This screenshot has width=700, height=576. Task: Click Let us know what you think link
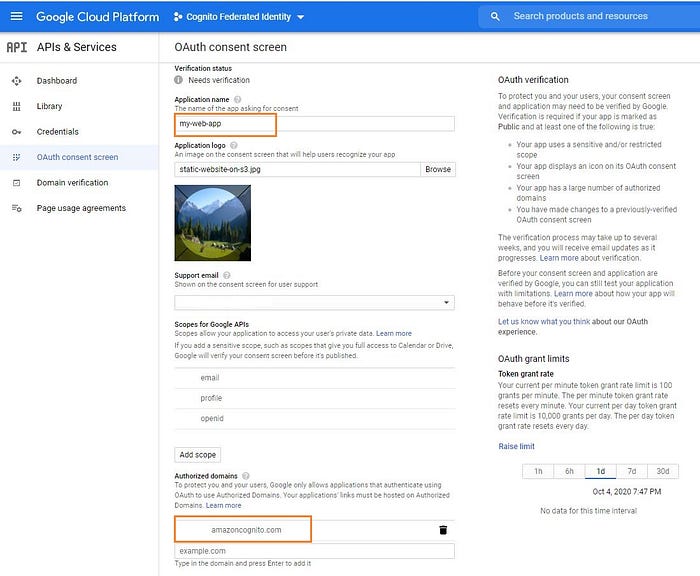(x=544, y=321)
